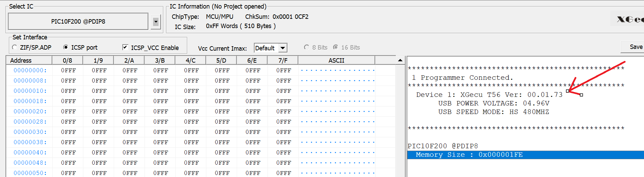Click the highlighted Memory Size log line
This screenshot has width=644, height=177.
click(x=469, y=155)
